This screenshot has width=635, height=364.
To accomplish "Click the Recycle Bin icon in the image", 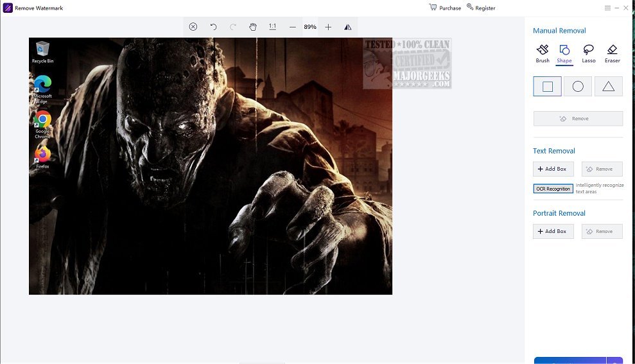I will tap(42, 52).
